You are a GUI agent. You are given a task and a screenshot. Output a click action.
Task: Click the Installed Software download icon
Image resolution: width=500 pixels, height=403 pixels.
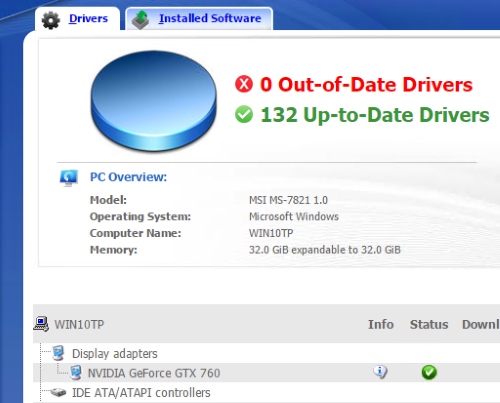[140, 20]
